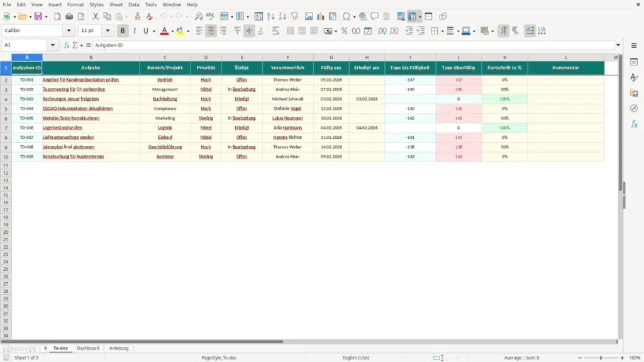Image resolution: width=644 pixels, height=362 pixels.
Task: Open the Data menu
Action: pos(133,4)
